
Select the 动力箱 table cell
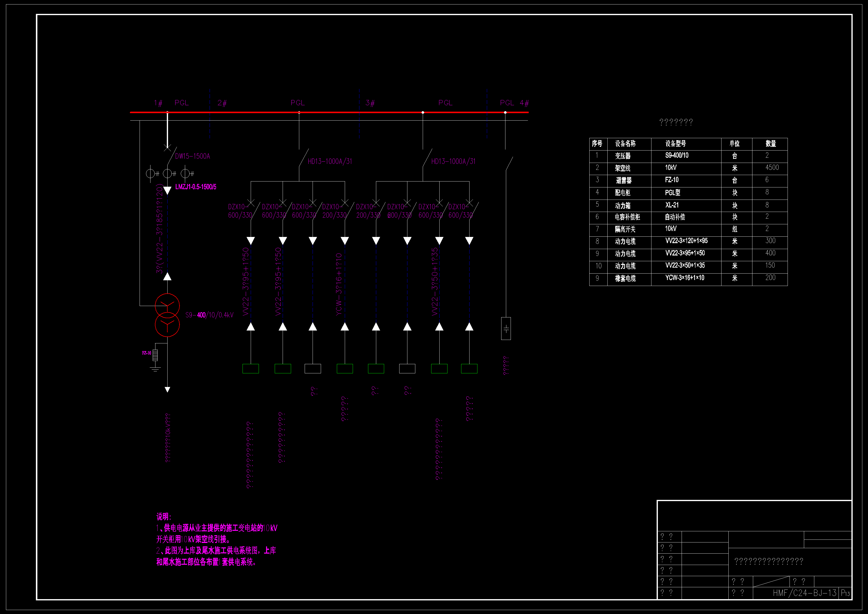coord(623,206)
